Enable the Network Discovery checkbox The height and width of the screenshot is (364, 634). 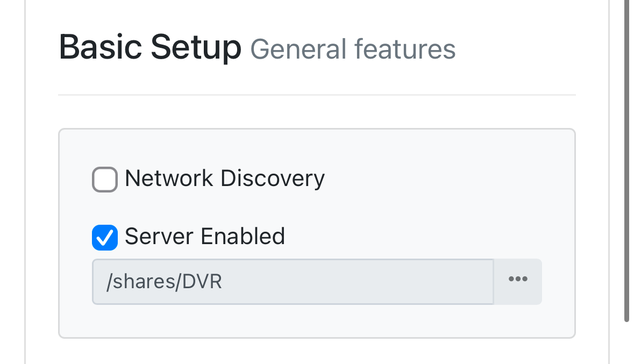(105, 180)
